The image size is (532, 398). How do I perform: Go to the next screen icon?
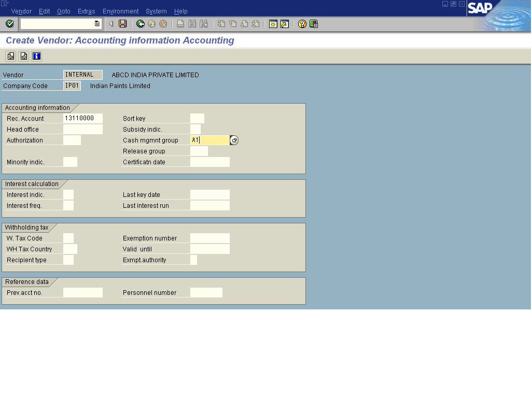coord(24,56)
